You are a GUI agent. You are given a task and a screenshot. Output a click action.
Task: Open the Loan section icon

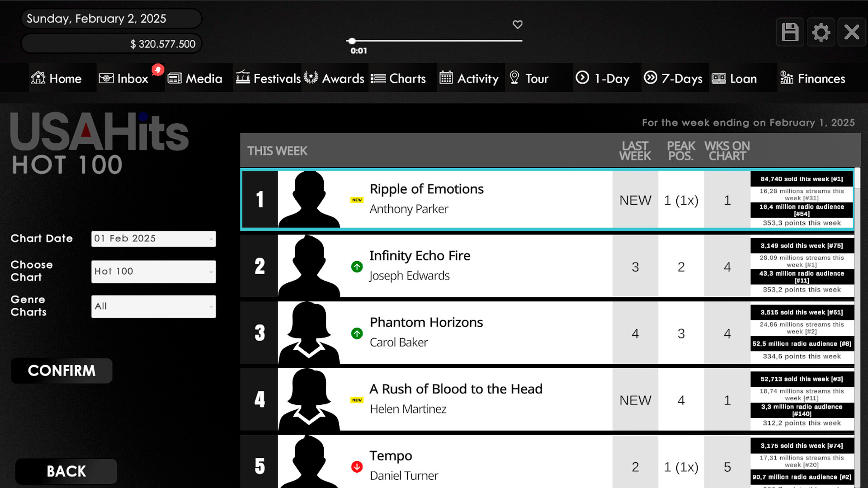coord(719,78)
